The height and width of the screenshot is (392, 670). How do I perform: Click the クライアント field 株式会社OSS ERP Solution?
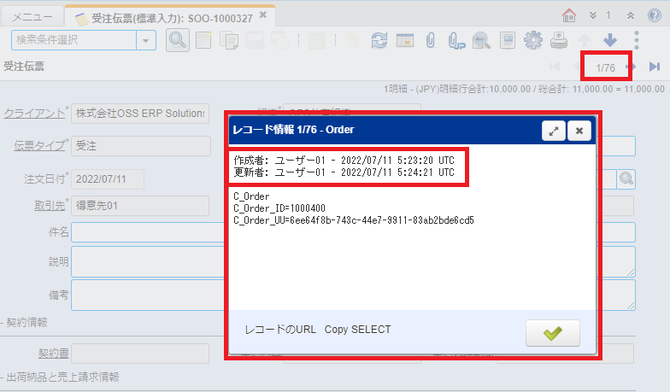pos(140,113)
